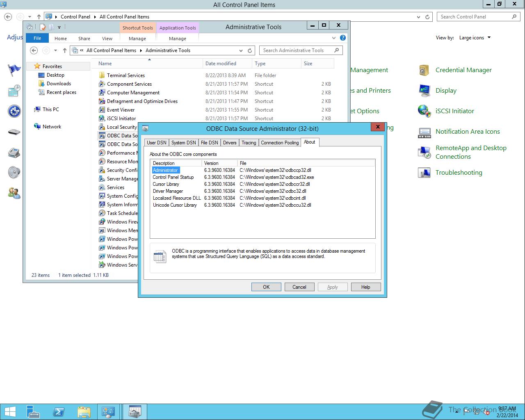This screenshot has width=525, height=420.
Task: Select the Performance Monitor icon
Action: click(102, 153)
